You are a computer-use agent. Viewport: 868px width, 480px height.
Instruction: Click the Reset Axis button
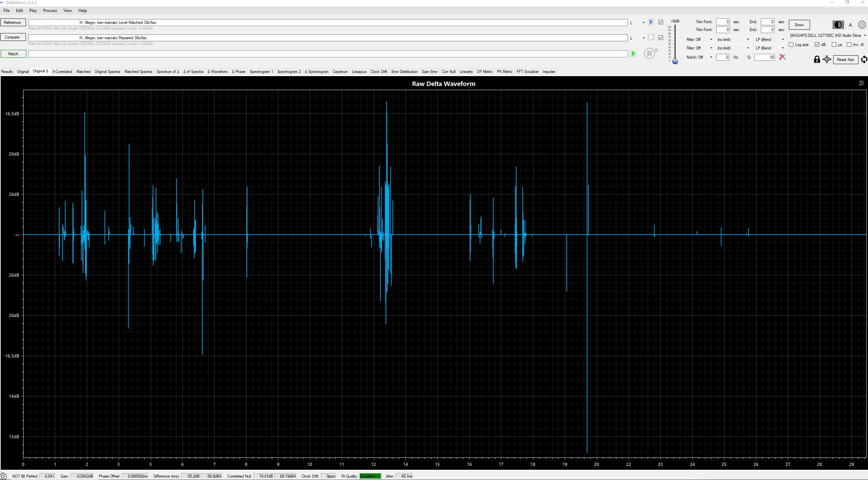(x=845, y=60)
